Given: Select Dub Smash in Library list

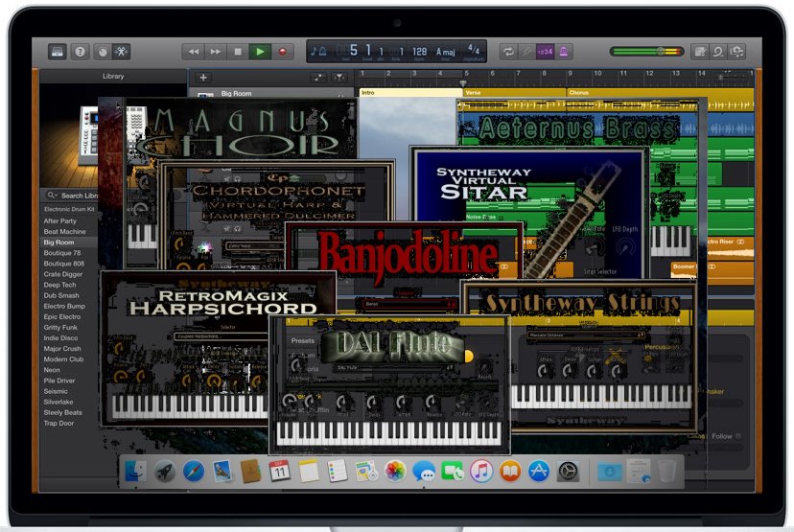Looking at the screenshot, I should 61,295.
